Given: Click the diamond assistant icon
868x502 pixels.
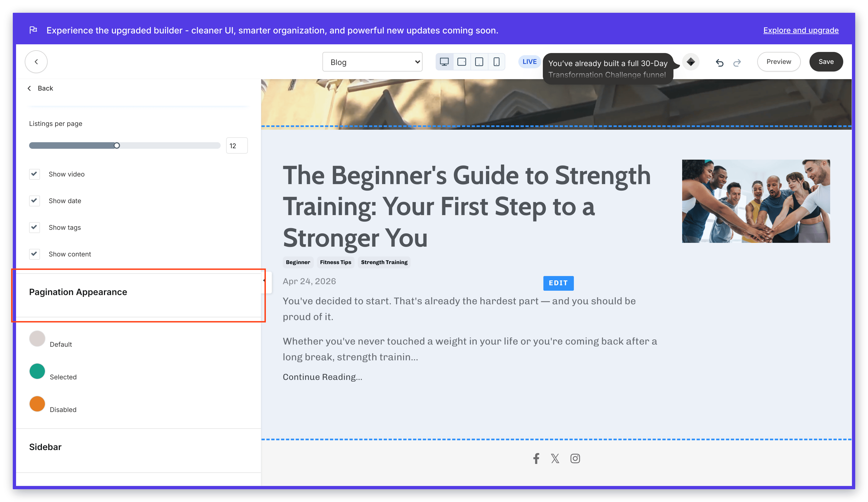Looking at the screenshot, I should [691, 62].
